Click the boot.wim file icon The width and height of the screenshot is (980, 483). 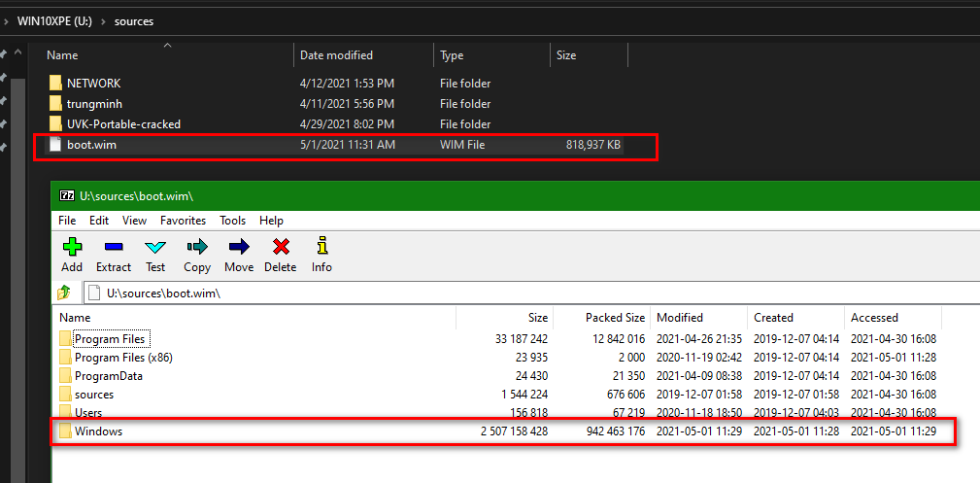[x=55, y=145]
